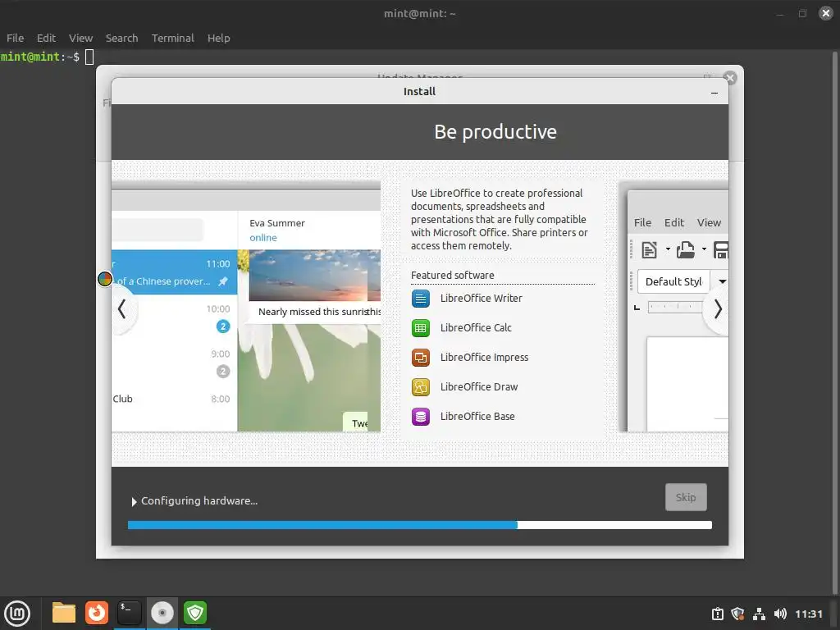
Task: Click the LibreOffice Draw icon
Action: (x=421, y=387)
